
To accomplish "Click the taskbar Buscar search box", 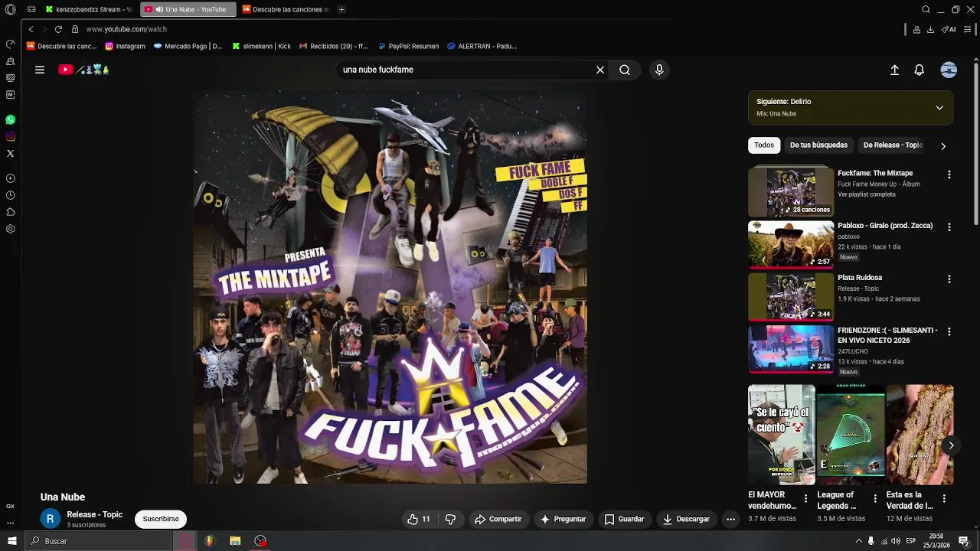I will 98,541.
